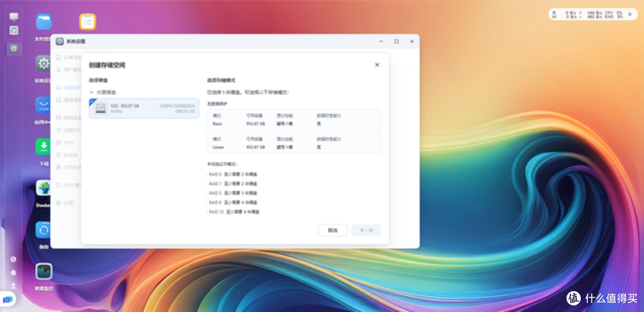Select the settings gear icon in left dock
644x312 pixels.
(x=14, y=49)
